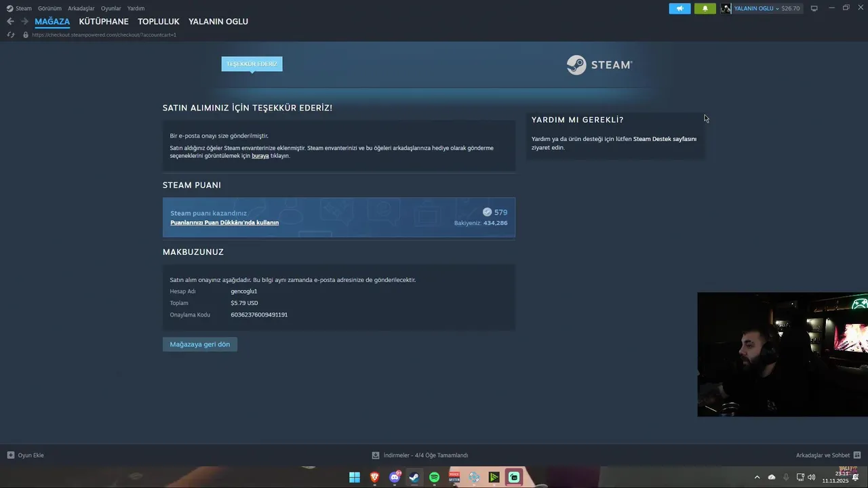The width and height of the screenshot is (868, 488).
Task: Open the clock showing 11.11.2025
Action: [835, 477]
